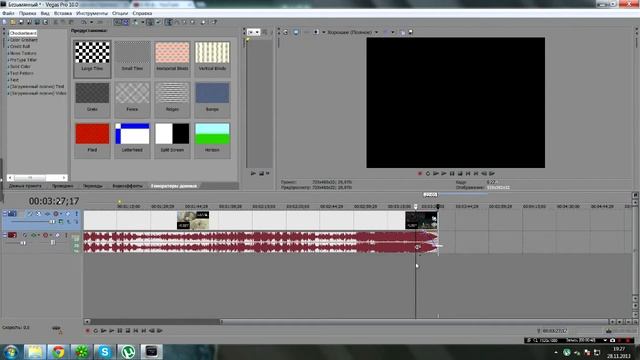Click play from start under preview window
This screenshot has width=640, height=360.
coord(436,173)
